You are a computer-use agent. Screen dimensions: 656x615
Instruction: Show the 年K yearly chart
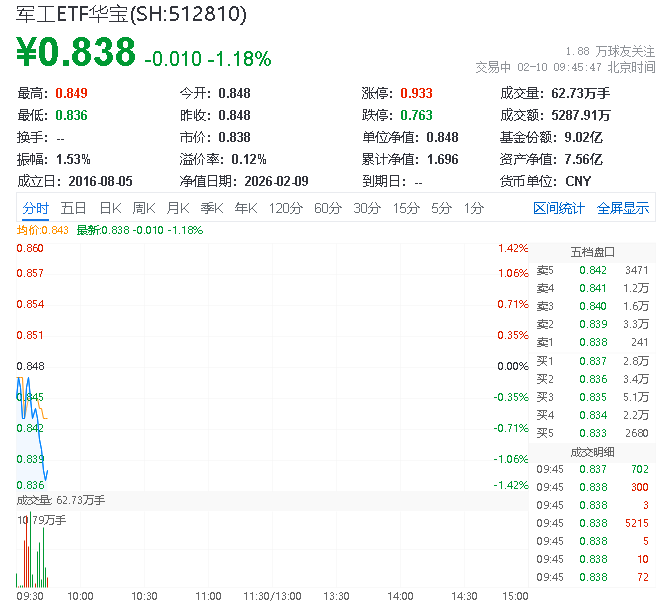tap(245, 208)
